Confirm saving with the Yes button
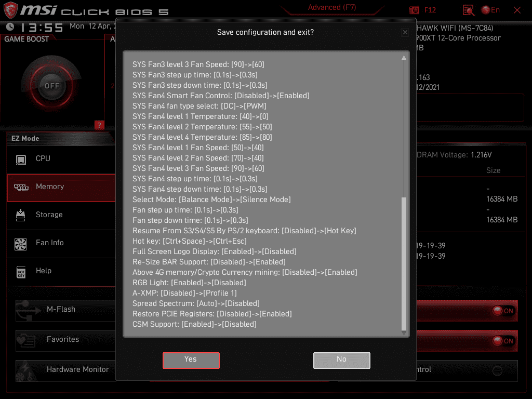Image resolution: width=532 pixels, height=399 pixels. [191, 360]
